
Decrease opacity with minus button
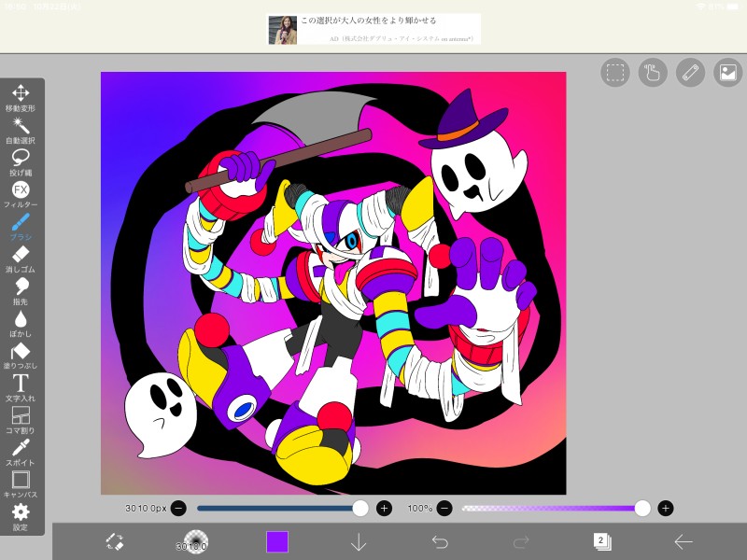pos(444,509)
